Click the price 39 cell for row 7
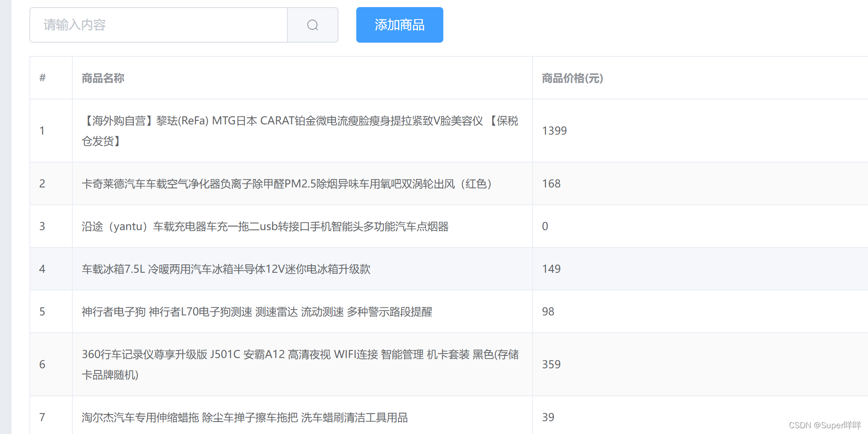The image size is (868, 434). [548, 417]
